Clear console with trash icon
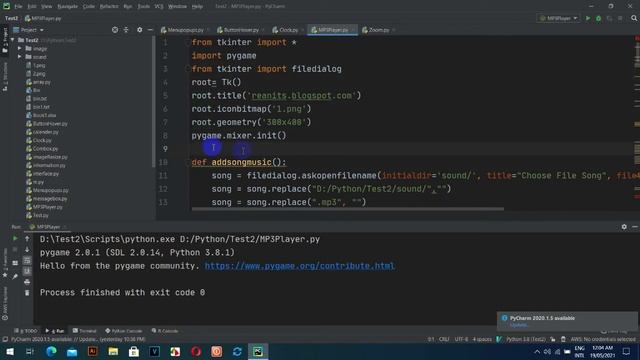 tap(27, 293)
